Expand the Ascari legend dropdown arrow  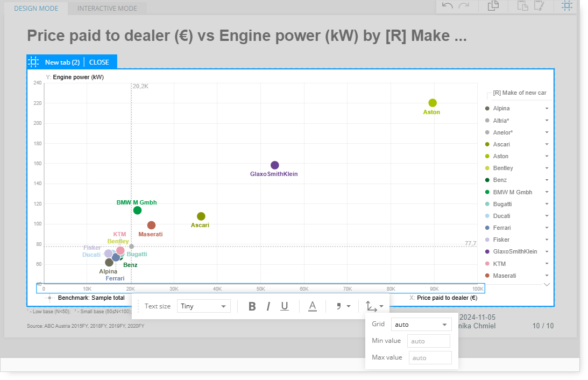click(547, 144)
